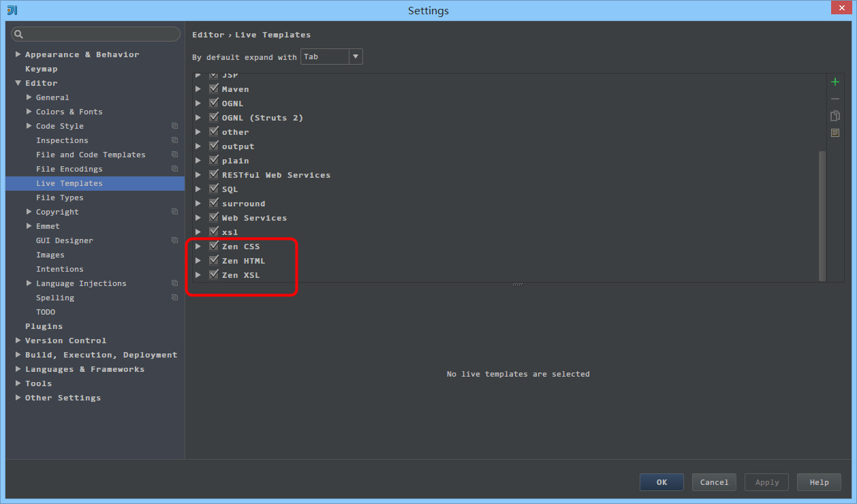Click the minus remove template icon
This screenshot has height=504, width=857.
point(835,99)
